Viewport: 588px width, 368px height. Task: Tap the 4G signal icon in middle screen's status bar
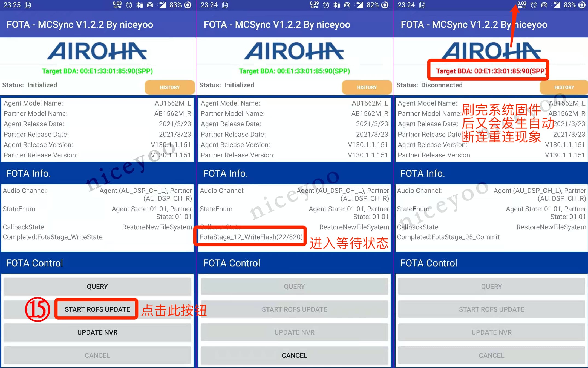pyautogui.click(x=359, y=5)
